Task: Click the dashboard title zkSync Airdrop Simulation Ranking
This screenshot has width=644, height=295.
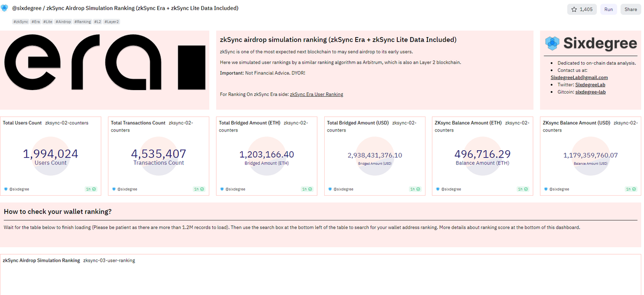Action: 143,9
